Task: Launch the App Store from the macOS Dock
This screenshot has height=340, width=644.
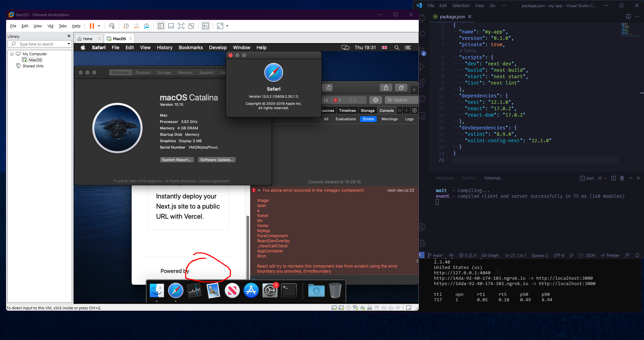Action: pos(250,290)
